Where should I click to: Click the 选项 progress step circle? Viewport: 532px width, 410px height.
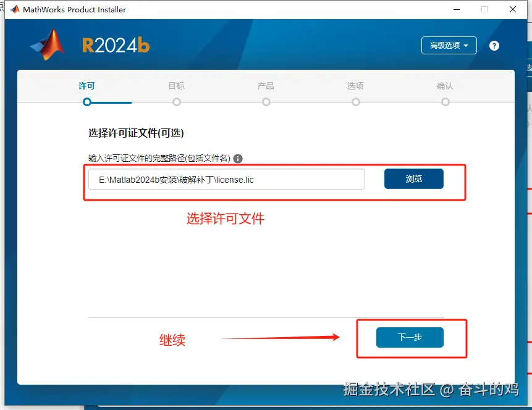click(x=355, y=102)
